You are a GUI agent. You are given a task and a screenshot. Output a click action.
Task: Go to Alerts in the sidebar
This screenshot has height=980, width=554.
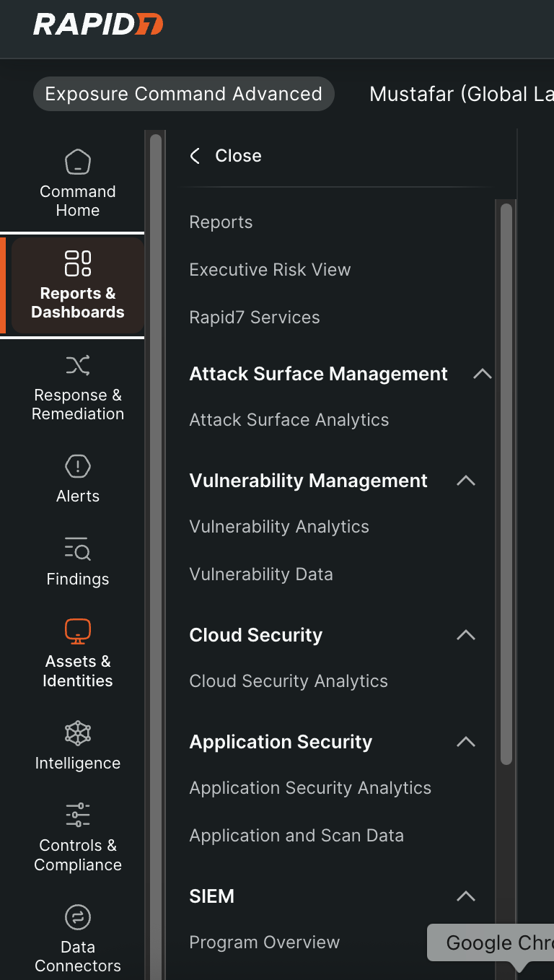pyautogui.click(x=78, y=478)
